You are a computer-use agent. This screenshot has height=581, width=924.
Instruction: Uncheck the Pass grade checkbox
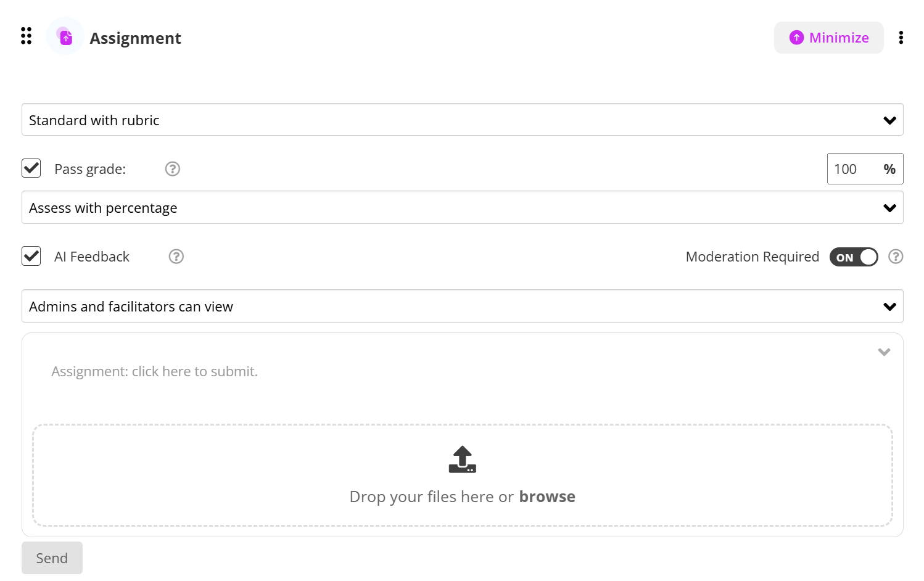click(31, 168)
